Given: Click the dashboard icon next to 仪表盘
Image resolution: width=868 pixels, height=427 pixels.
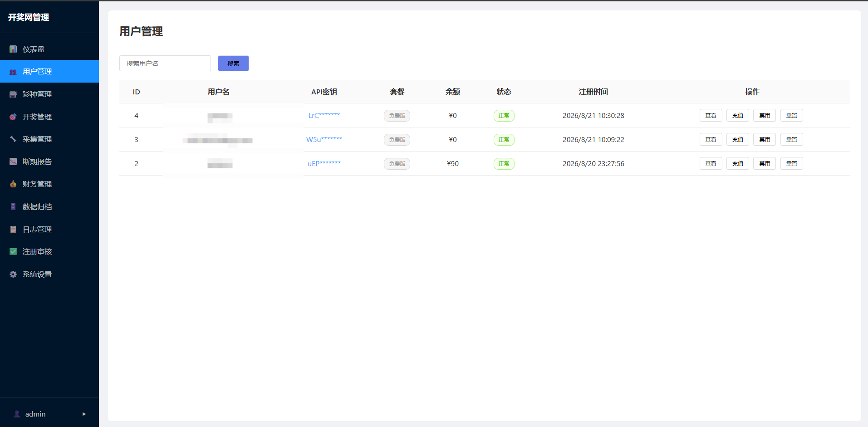Looking at the screenshot, I should [x=13, y=49].
